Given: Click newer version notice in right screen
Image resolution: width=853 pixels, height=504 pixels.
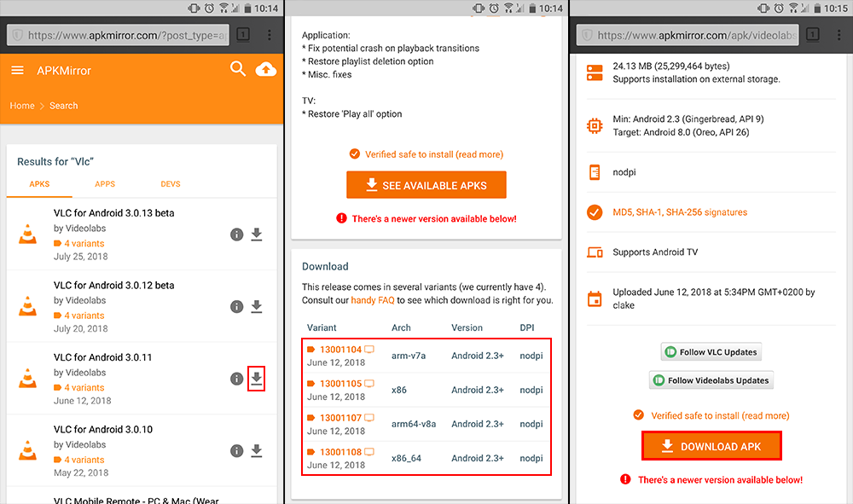Looking at the screenshot, I should pos(720,479).
